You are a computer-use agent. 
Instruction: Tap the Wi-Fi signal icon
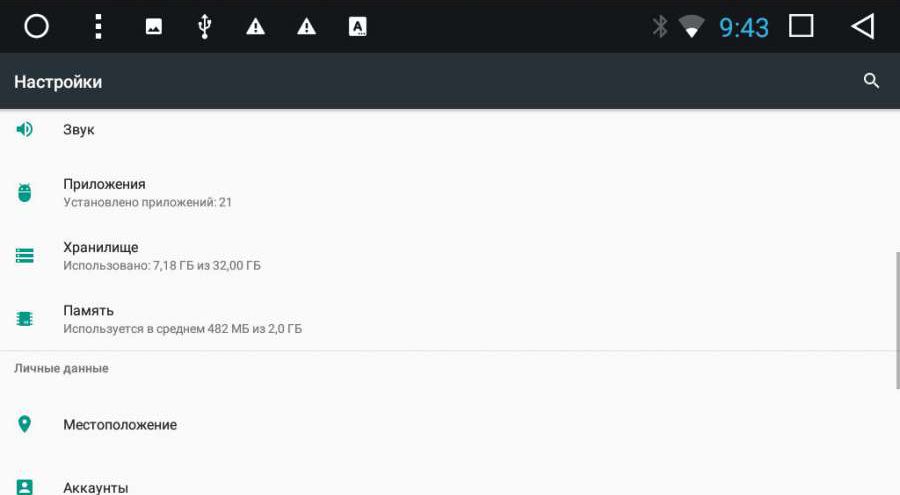[692, 26]
